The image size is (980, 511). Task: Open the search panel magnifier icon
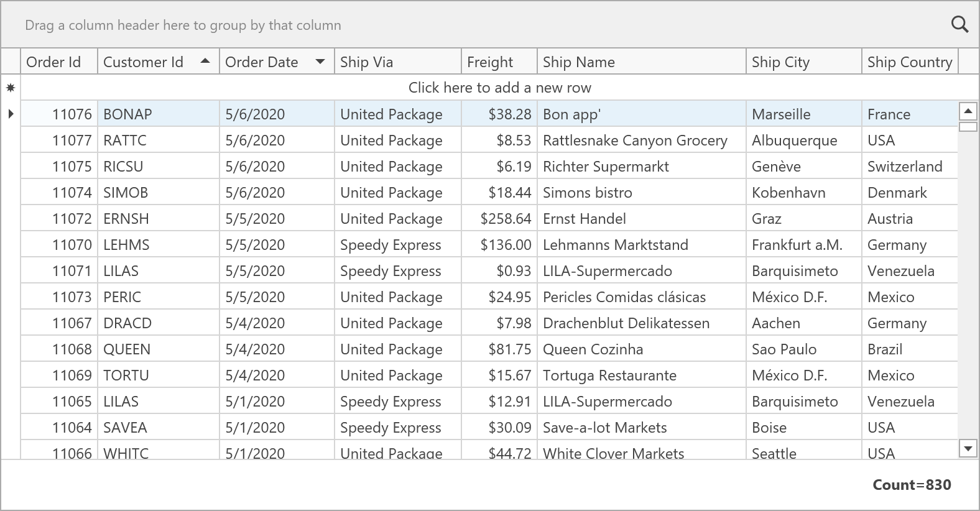pos(959,25)
